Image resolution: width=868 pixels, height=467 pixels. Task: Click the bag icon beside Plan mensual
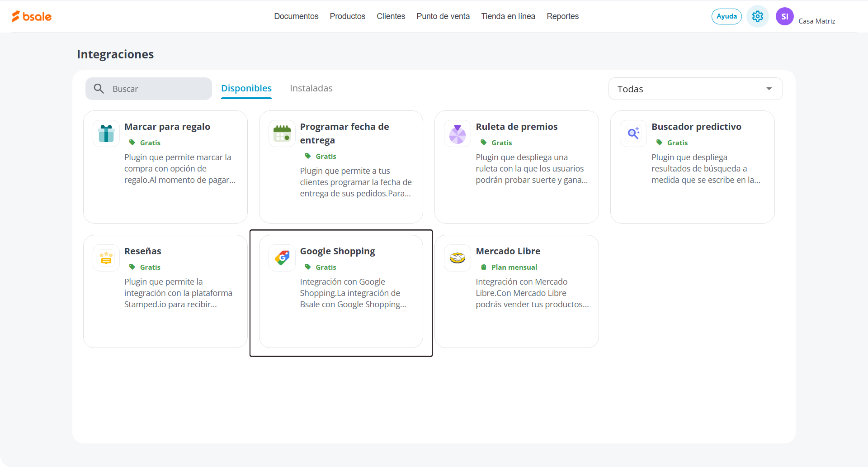(484, 267)
